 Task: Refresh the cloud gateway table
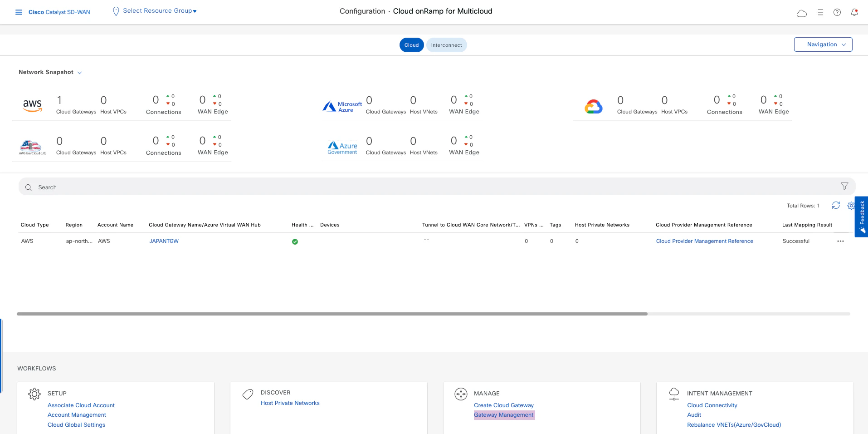[836, 205]
